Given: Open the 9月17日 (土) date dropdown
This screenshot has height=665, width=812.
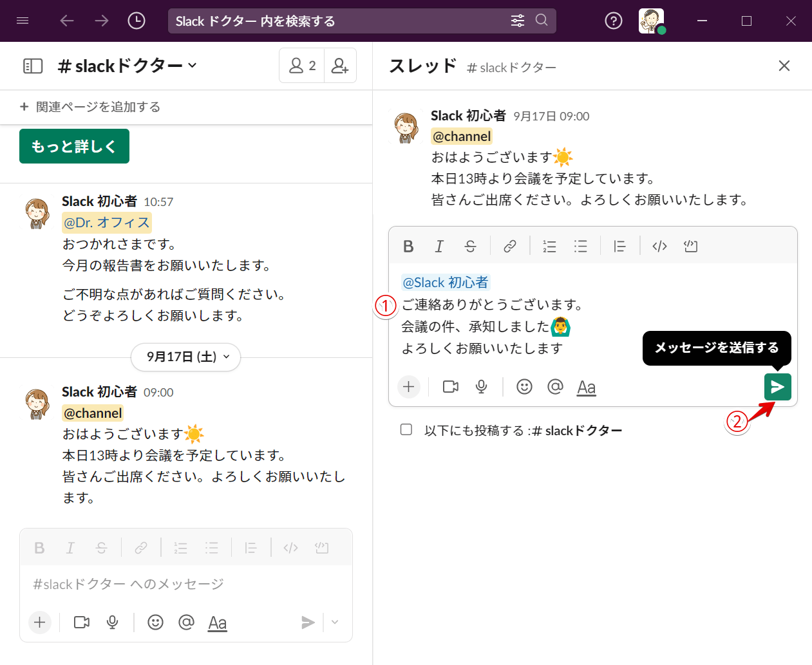Looking at the screenshot, I should pyautogui.click(x=186, y=357).
